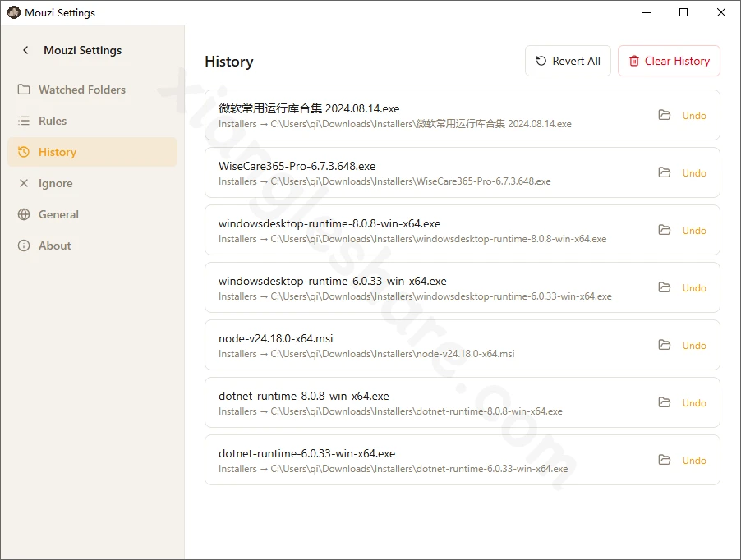This screenshot has width=741, height=560.
Task: Click the About info icon
Action: (x=24, y=246)
